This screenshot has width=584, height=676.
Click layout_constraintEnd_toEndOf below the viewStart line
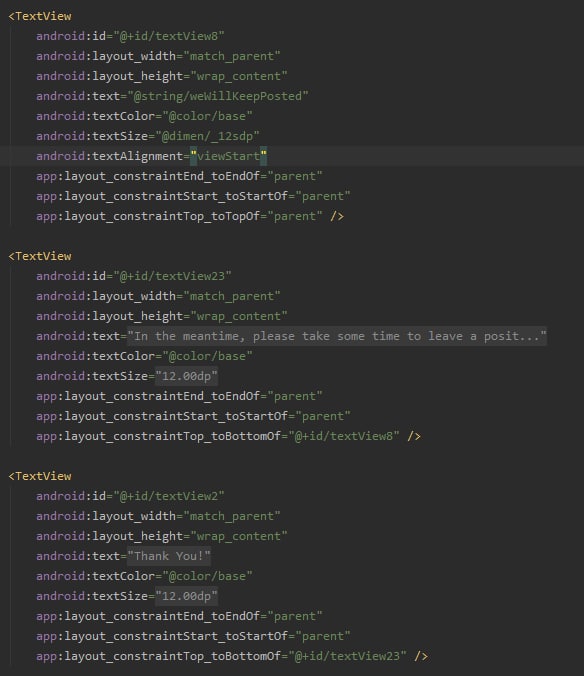click(148, 176)
